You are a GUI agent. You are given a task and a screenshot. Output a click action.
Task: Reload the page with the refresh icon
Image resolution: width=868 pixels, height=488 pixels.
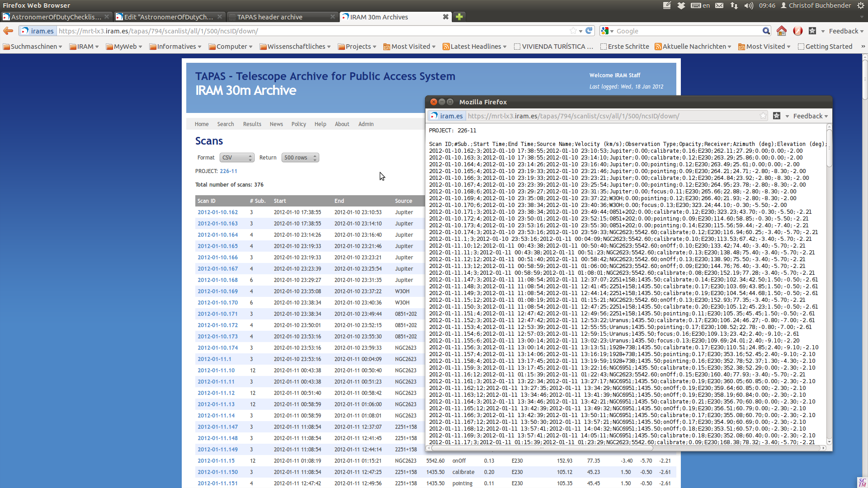coord(589,31)
